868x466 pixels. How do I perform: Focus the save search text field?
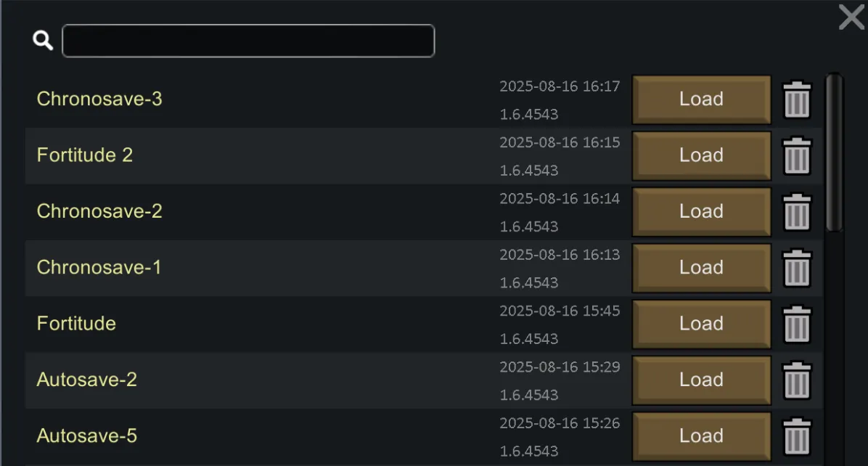(248, 41)
